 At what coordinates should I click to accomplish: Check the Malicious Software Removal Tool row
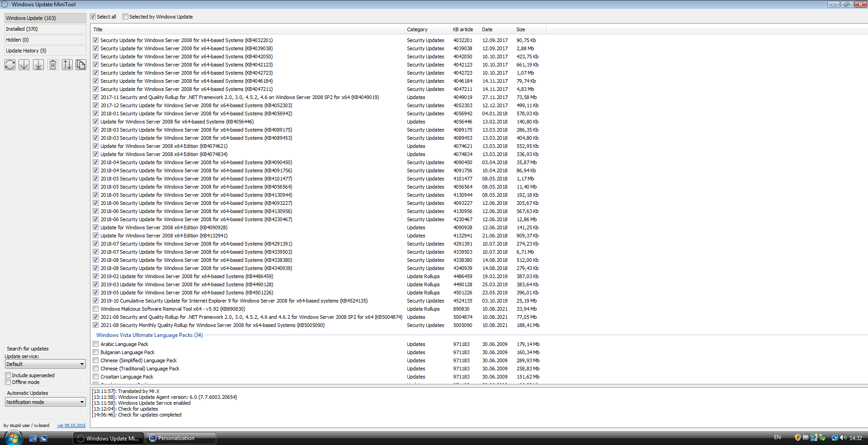point(96,309)
